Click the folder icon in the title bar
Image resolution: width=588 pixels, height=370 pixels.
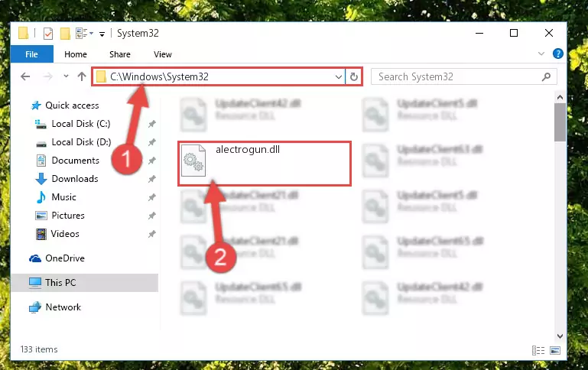[x=23, y=33]
